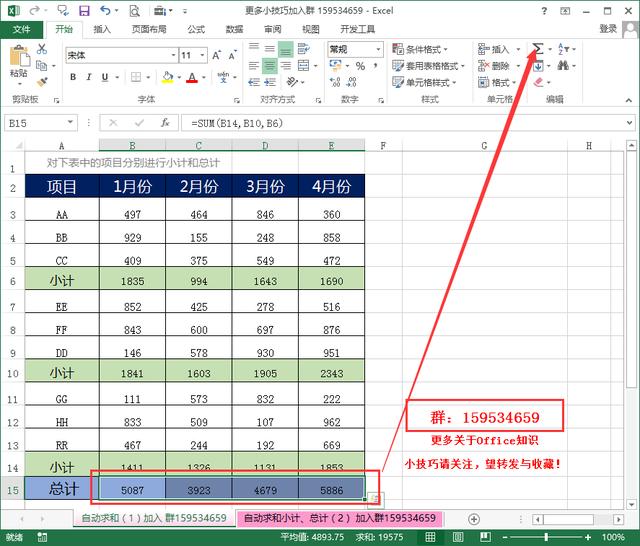Open the font size dropdown
Screen dimensions: 640x546
(x=202, y=55)
